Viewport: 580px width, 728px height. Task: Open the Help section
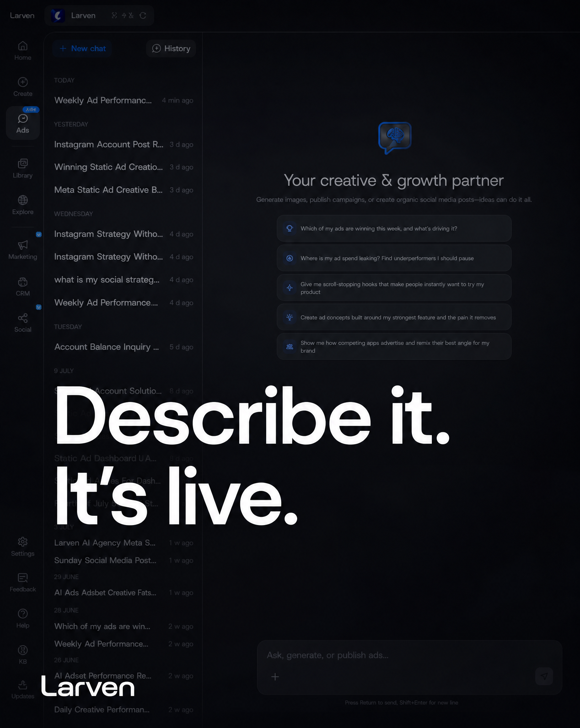tap(23, 619)
